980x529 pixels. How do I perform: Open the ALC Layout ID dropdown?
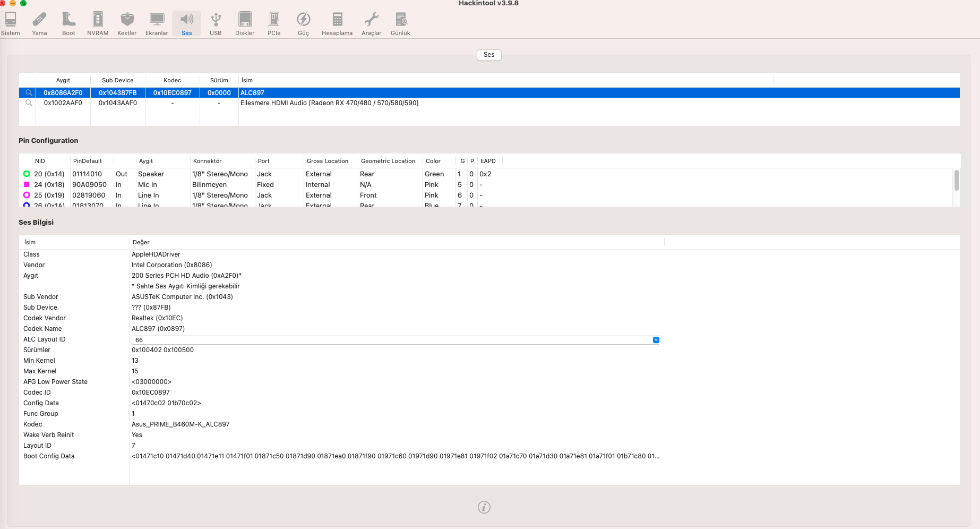pos(656,340)
